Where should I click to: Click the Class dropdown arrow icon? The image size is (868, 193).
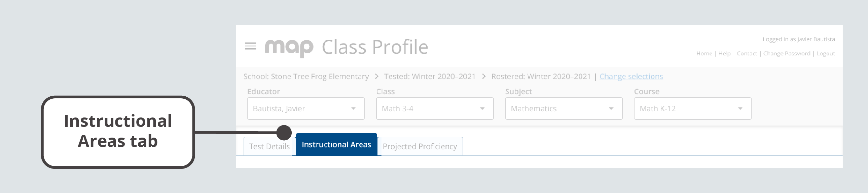point(482,109)
